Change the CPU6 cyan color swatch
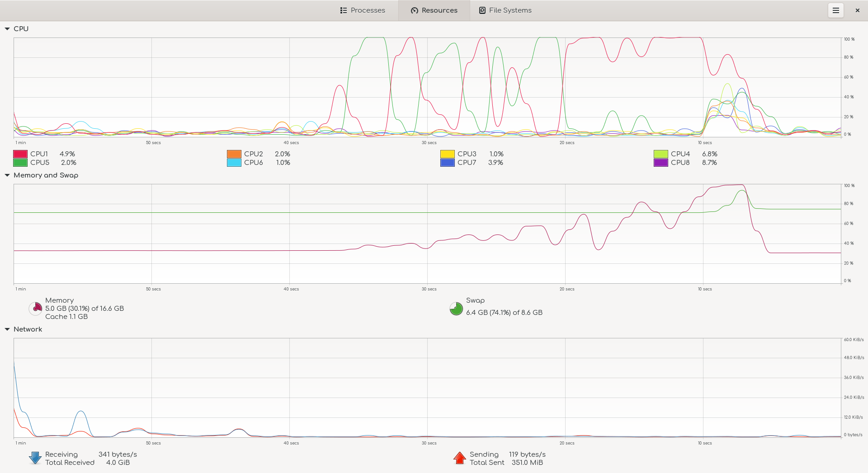 (x=234, y=163)
